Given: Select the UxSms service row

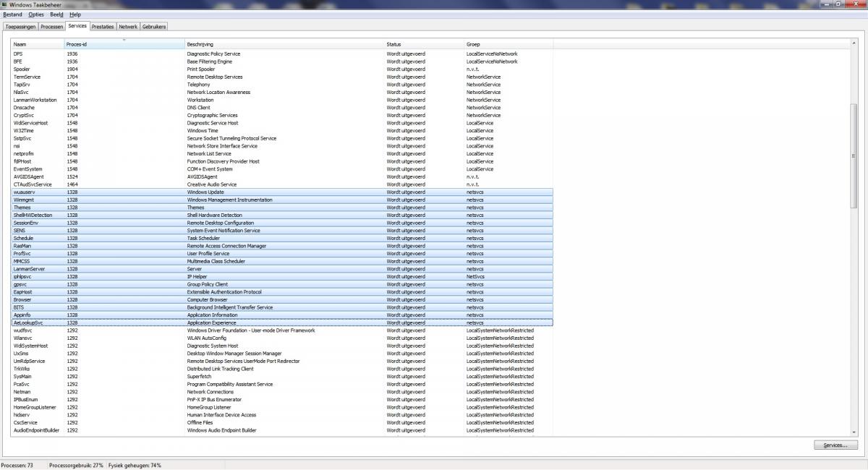Looking at the screenshot, I should coord(283,354).
